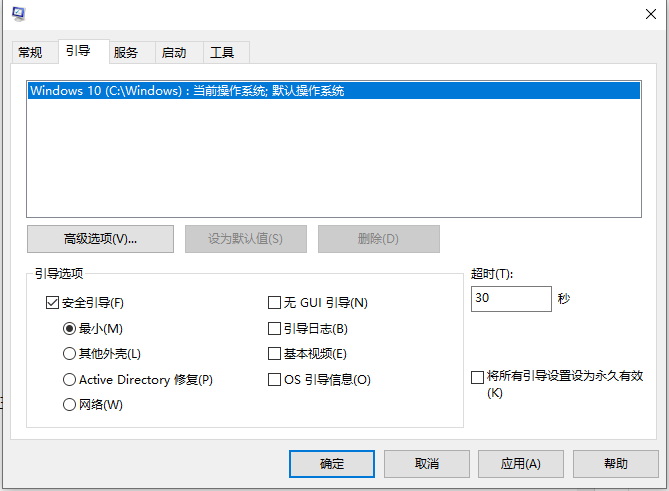Choose the 其他外壳(L) radio option
669x491 pixels.
[x=69, y=353]
